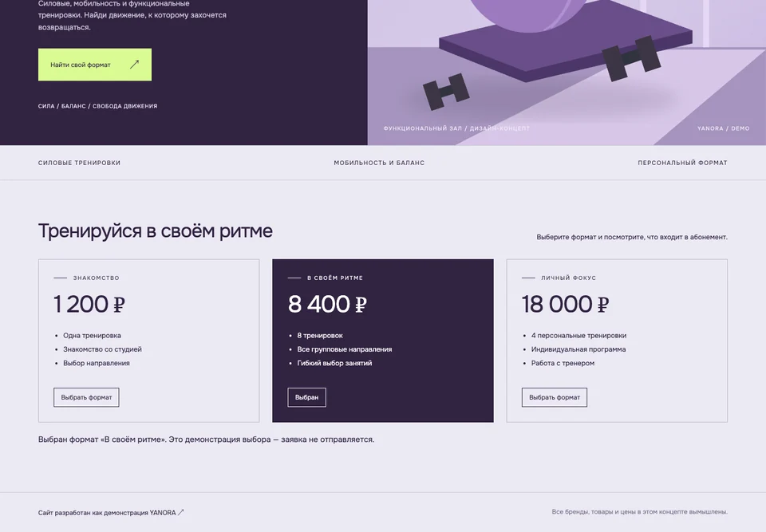This screenshot has height=532, width=766.
Task: Click the Тренируйся в своём ритме heading
Action: pos(156,231)
